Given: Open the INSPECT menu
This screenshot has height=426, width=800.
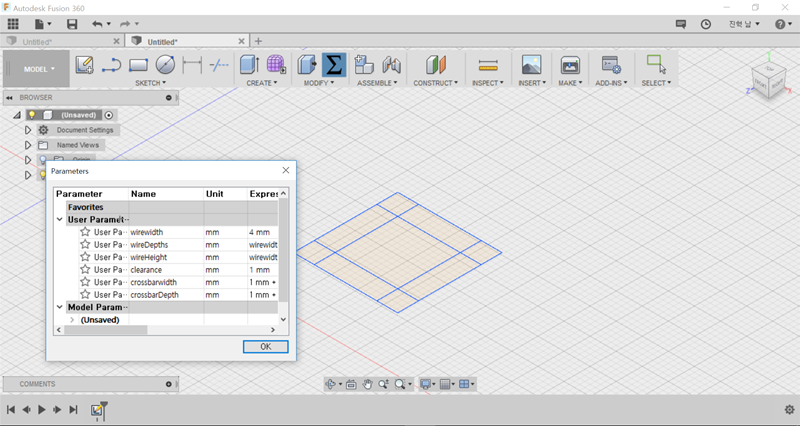Looking at the screenshot, I should (488, 83).
